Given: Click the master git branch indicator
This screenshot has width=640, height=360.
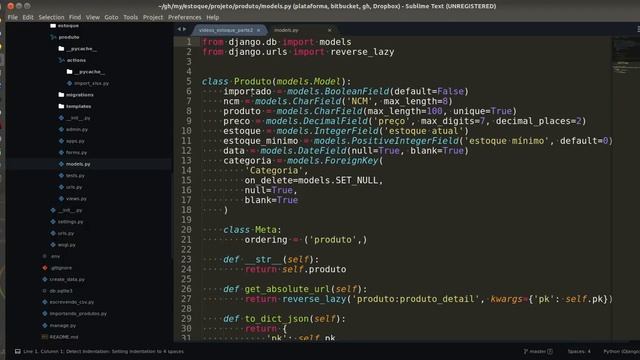Looking at the screenshot, I should (538, 351).
